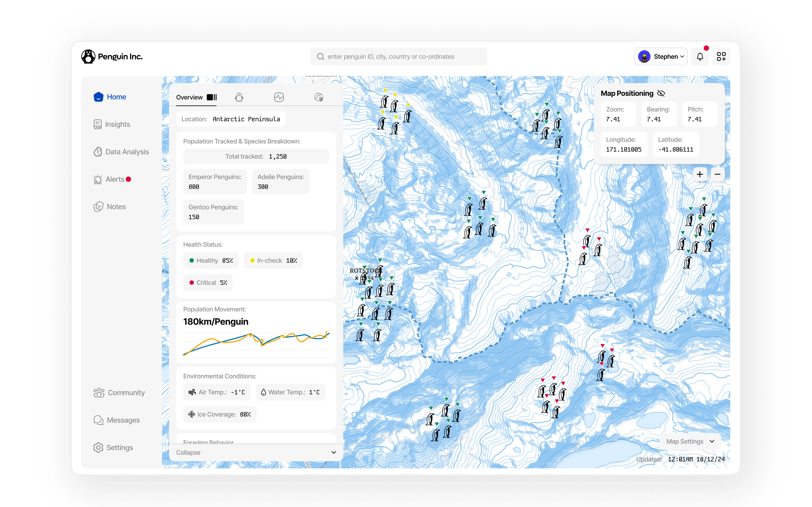Filter by Healthy status
Image resolution: width=812 pixels, height=507 pixels.
pyautogui.click(x=211, y=261)
